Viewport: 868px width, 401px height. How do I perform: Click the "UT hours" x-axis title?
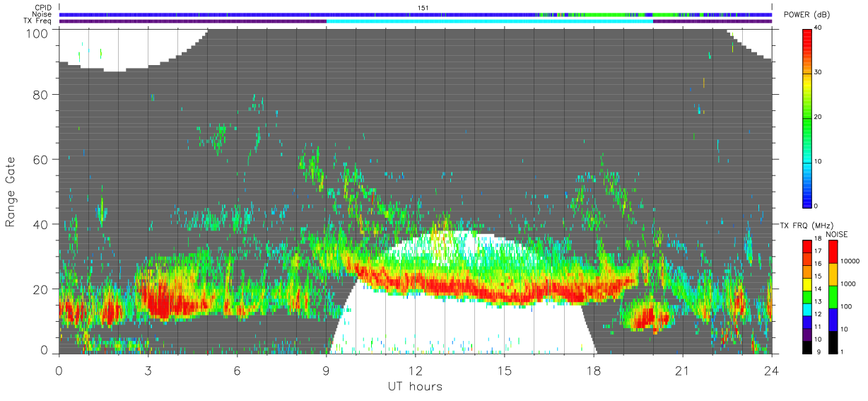coord(415,386)
